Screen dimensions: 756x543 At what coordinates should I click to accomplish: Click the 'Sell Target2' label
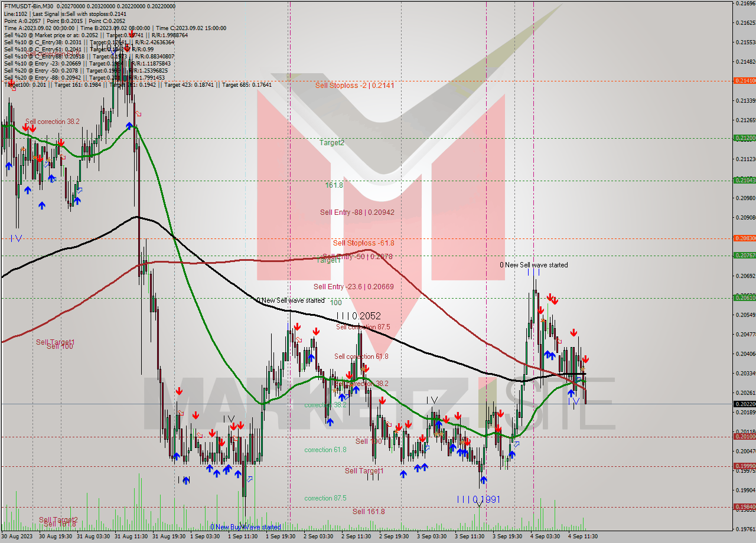tap(58, 520)
